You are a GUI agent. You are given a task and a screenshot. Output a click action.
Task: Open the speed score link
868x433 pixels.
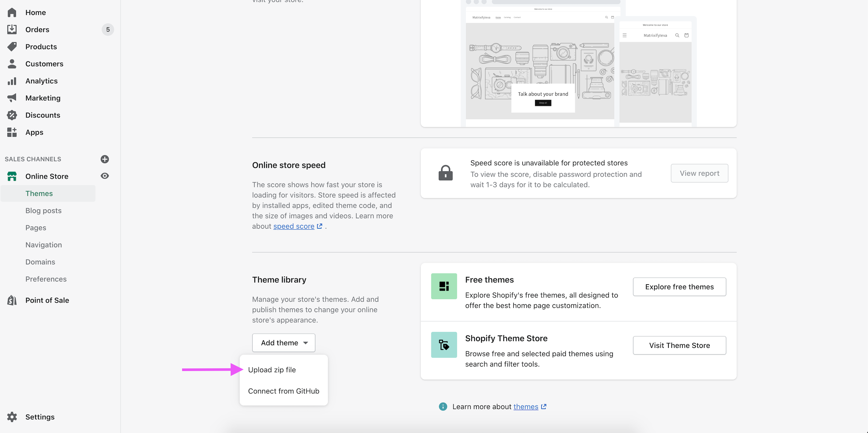pos(294,226)
